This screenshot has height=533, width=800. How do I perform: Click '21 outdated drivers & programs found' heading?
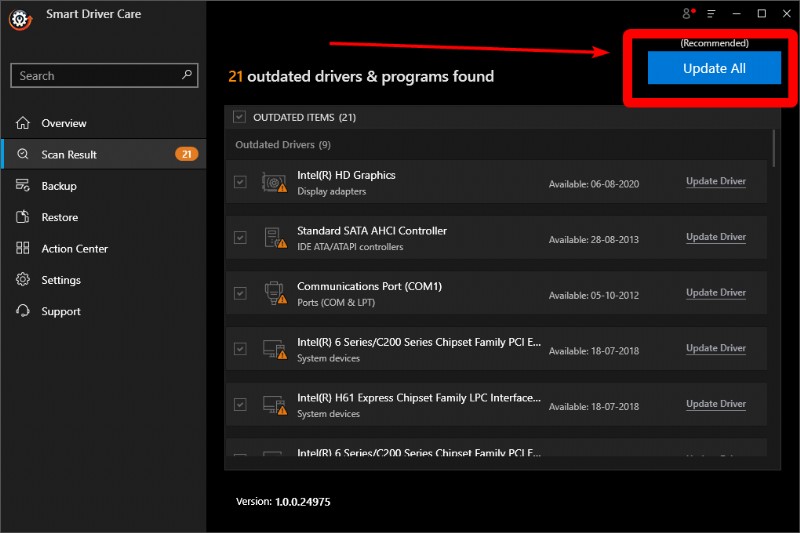(361, 77)
